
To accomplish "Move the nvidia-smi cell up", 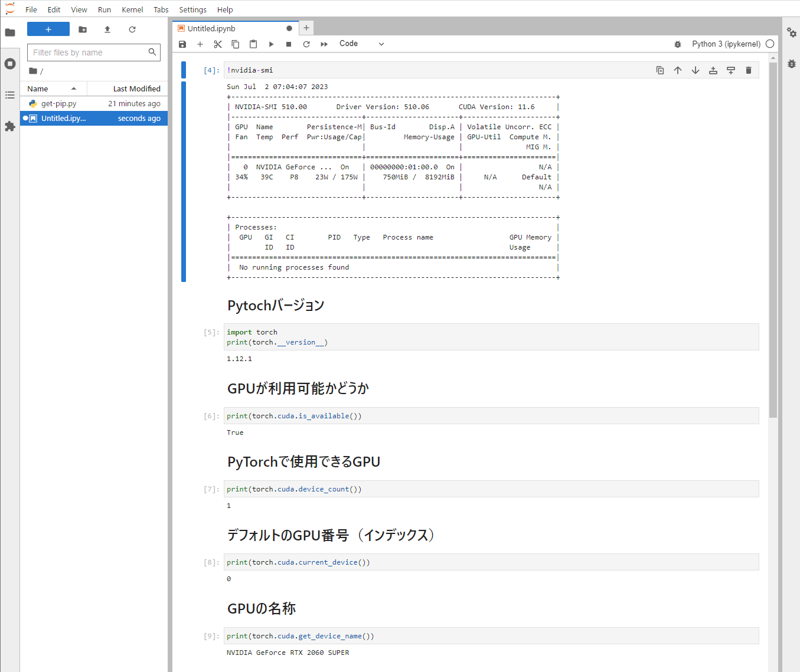I will point(678,70).
